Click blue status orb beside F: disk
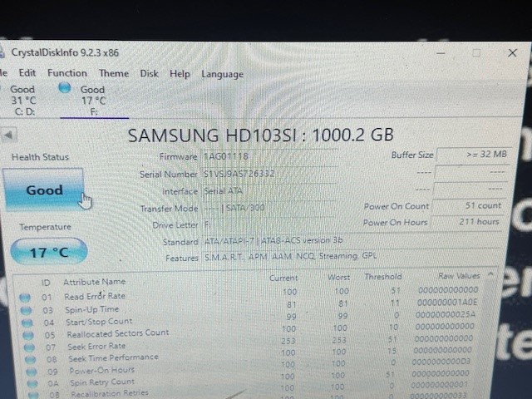 pyautogui.click(x=65, y=88)
